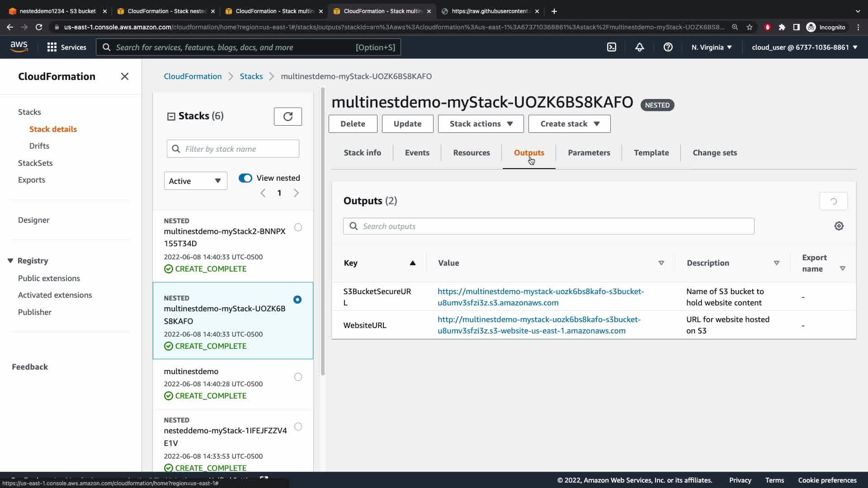Toggle the View nested switch

(245, 178)
